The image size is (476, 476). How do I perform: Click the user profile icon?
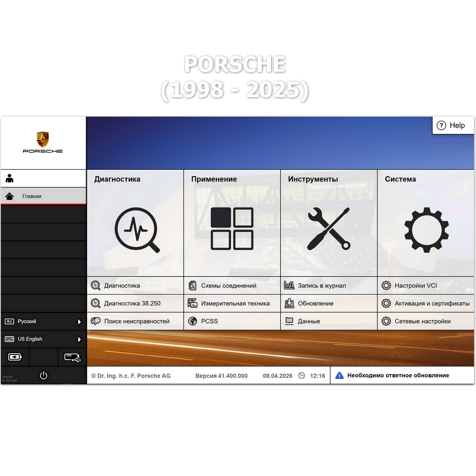(x=10, y=178)
